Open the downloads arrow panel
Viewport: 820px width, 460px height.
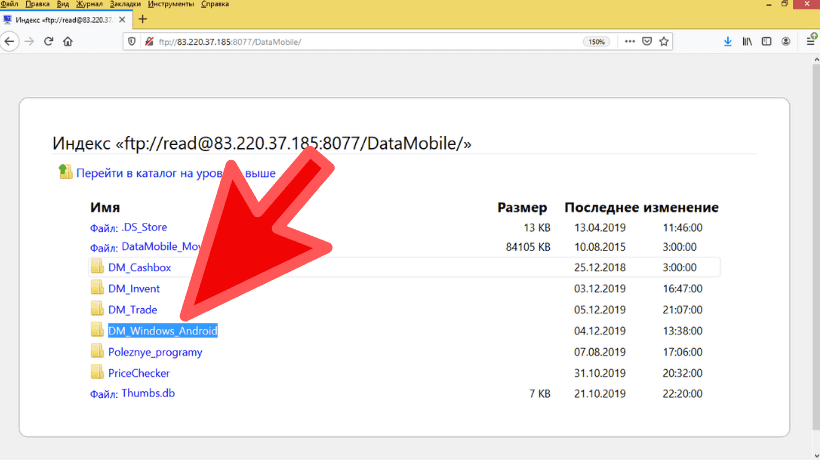click(x=727, y=41)
